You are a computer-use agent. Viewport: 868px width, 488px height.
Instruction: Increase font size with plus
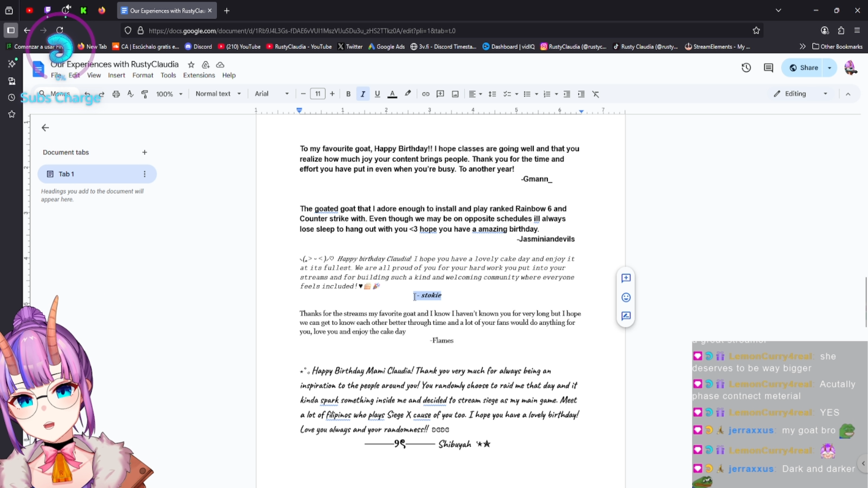coord(332,94)
